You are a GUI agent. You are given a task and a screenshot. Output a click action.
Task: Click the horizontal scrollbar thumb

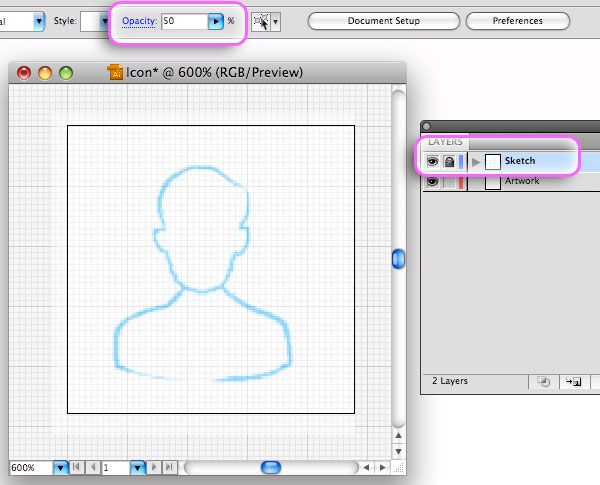(x=271, y=467)
